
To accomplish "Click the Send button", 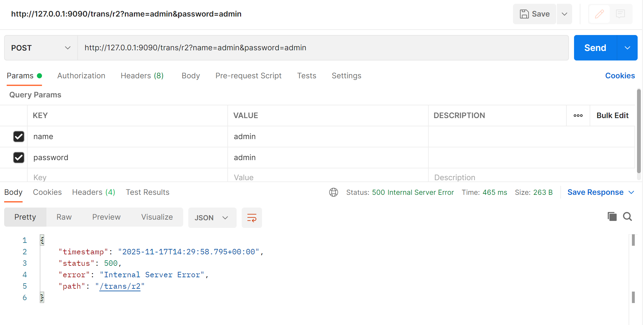I will [x=595, y=48].
